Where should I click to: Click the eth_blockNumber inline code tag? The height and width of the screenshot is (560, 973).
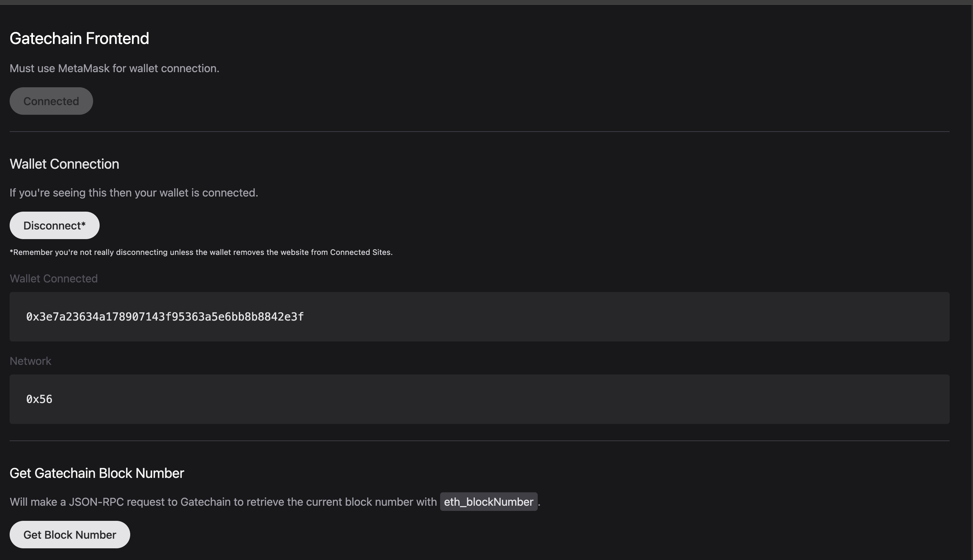[x=489, y=502]
